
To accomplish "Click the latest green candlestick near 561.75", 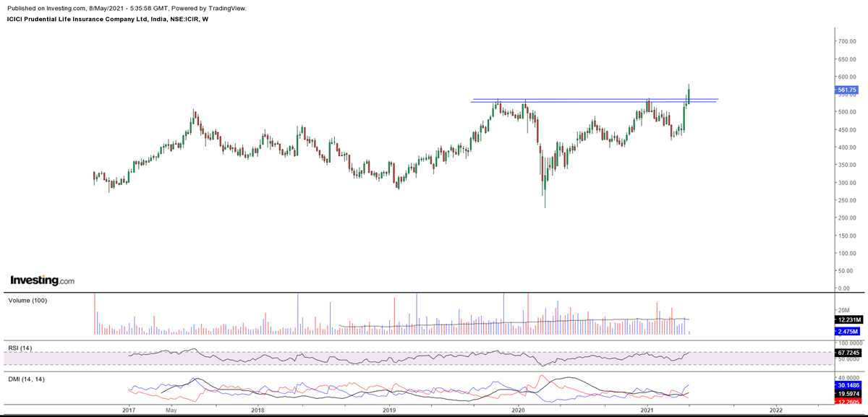I will click(x=689, y=94).
